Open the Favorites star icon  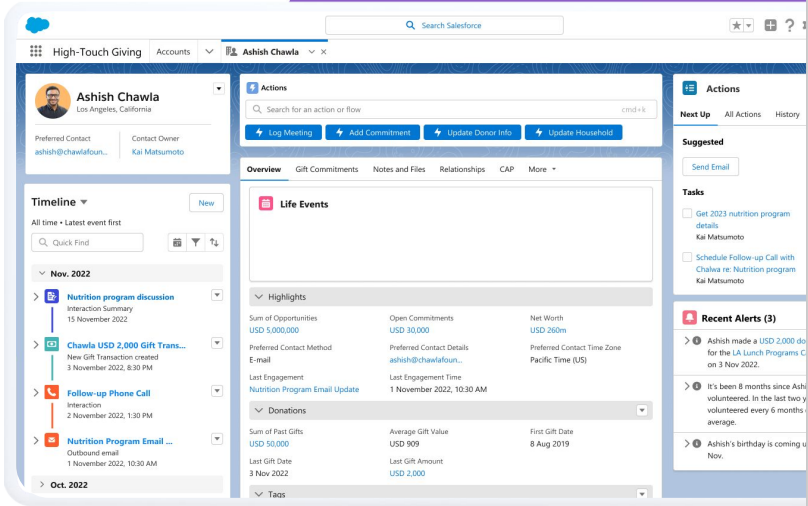click(736, 25)
